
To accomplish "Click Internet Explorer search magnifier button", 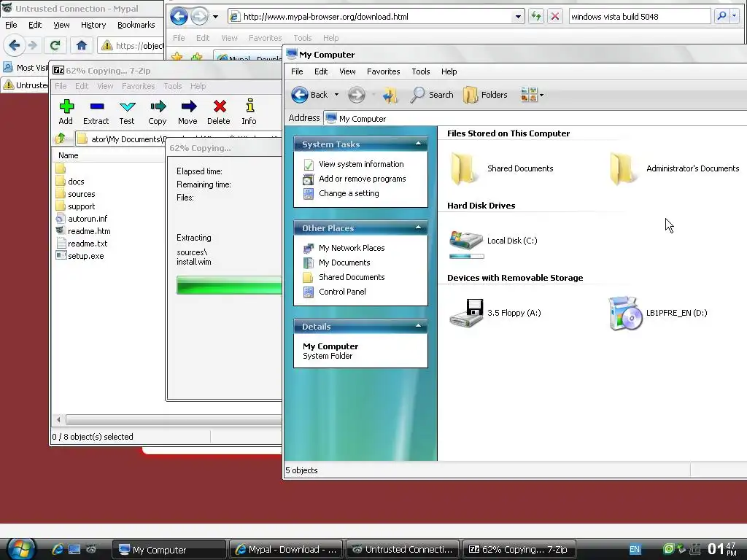I will (721, 16).
